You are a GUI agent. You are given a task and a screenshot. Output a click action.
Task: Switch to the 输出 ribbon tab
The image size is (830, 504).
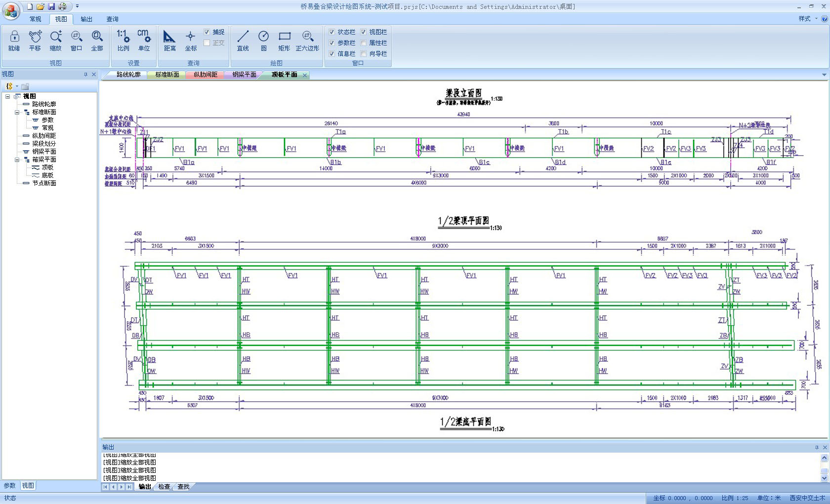point(86,19)
